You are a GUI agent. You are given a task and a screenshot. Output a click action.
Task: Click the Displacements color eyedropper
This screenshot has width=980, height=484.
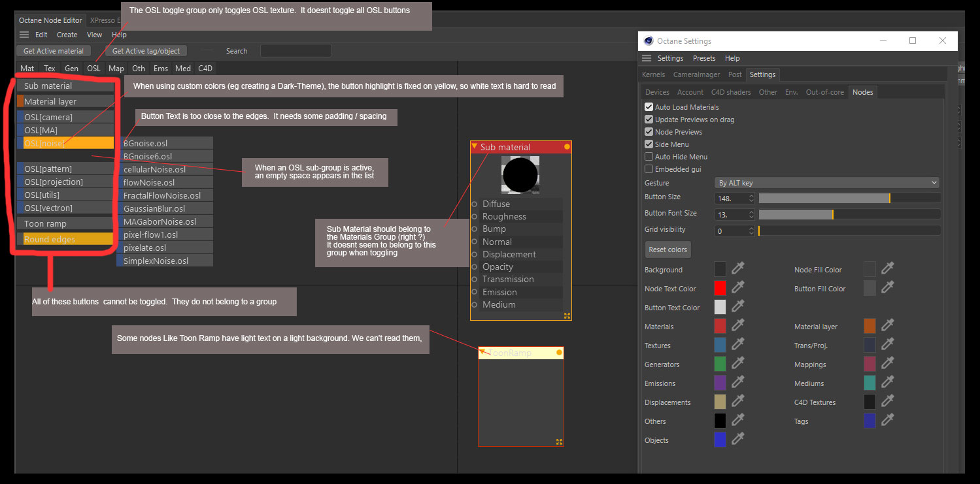click(738, 401)
